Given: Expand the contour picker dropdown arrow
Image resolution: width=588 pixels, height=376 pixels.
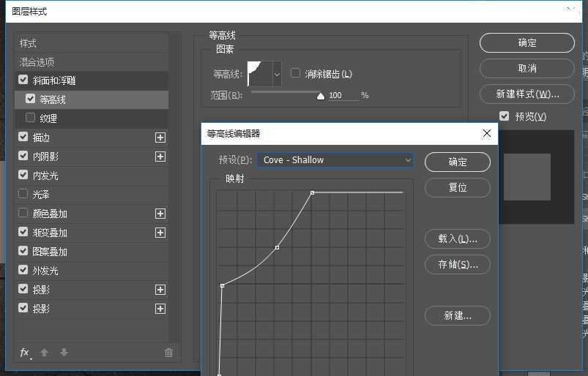Looking at the screenshot, I should click(x=276, y=74).
